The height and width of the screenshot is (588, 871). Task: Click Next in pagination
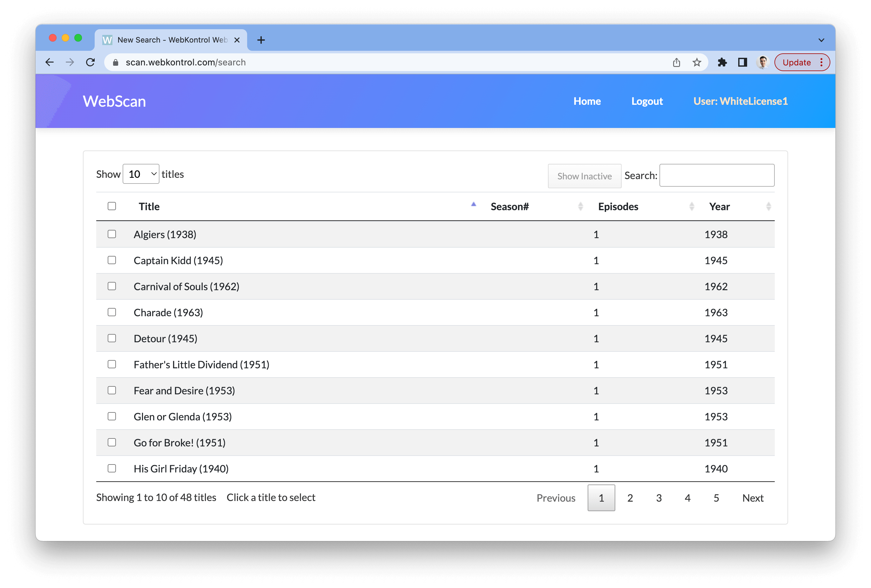[753, 498]
